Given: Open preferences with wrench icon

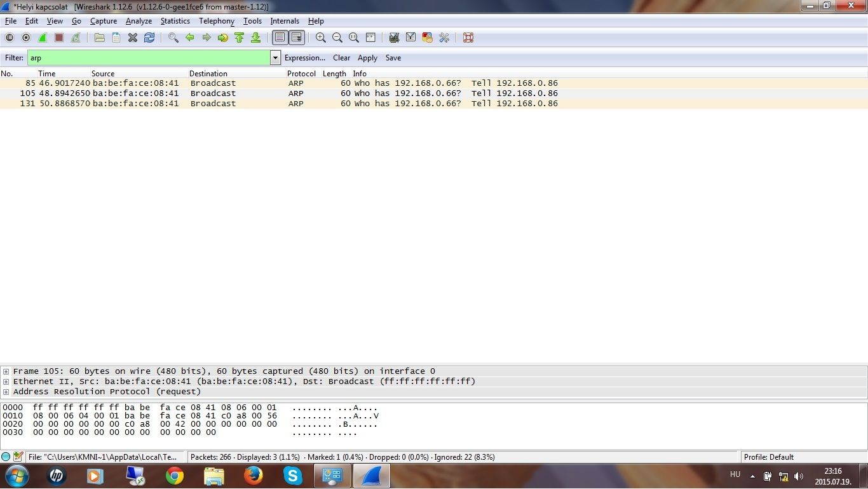Looking at the screenshot, I should coord(444,38).
